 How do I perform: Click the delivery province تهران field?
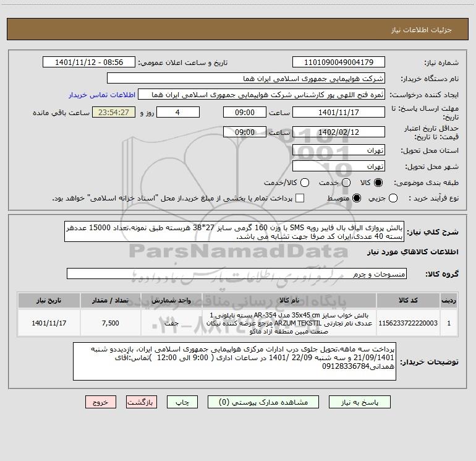(x=339, y=150)
